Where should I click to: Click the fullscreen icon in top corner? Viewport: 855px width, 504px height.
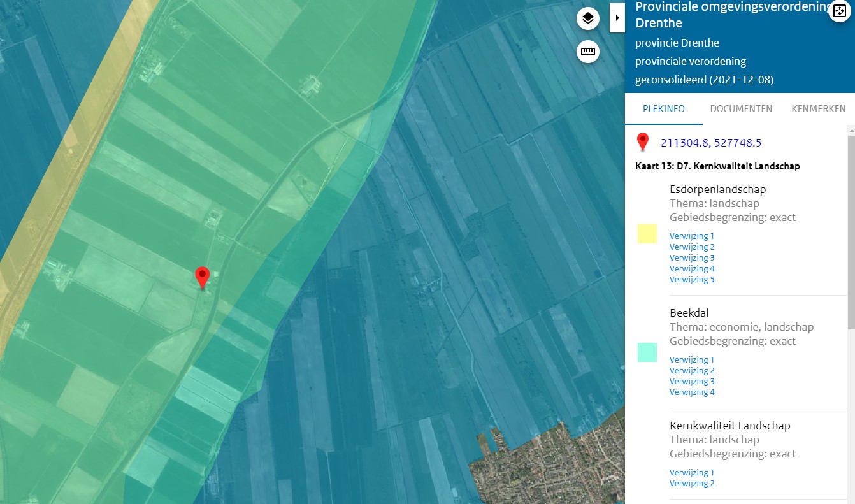click(x=840, y=11)
